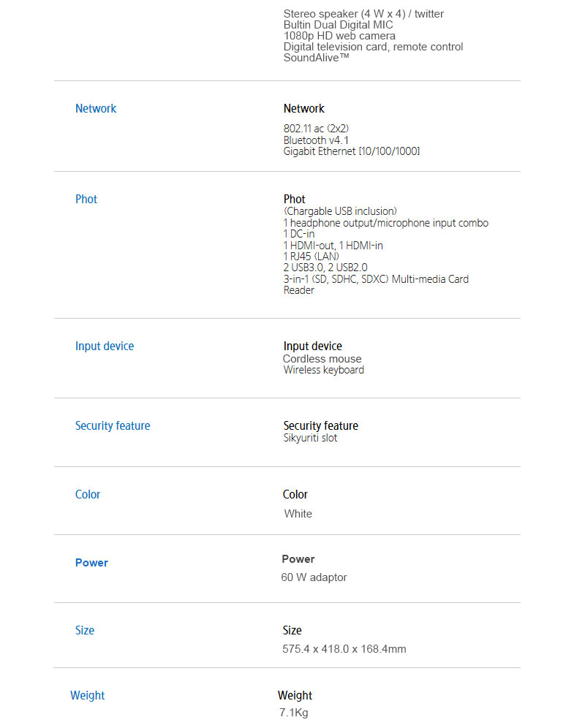Click the 60 W adaptor text

pos(314,577)
